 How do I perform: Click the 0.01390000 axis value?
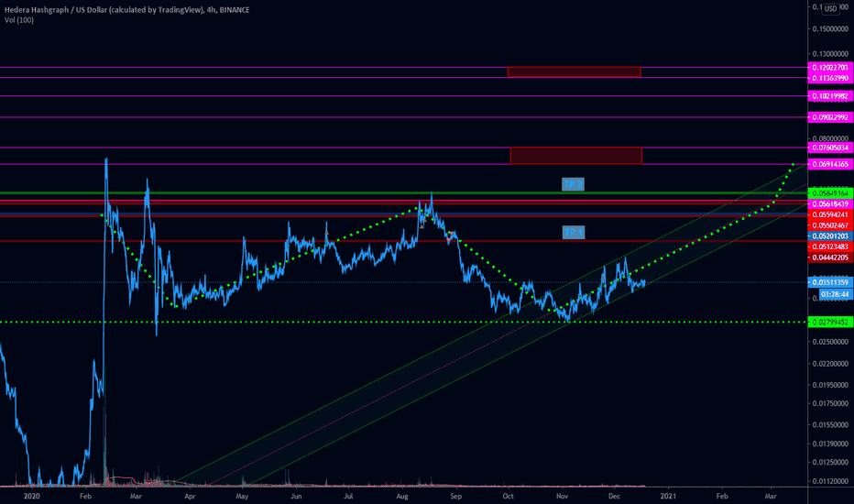830,444
